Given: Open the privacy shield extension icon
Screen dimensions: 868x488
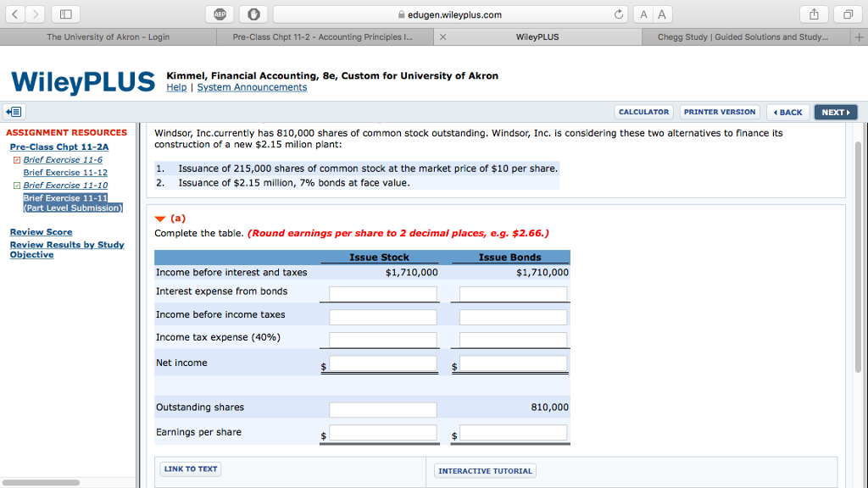Looking at the screenshot, I should pos(253,14).
